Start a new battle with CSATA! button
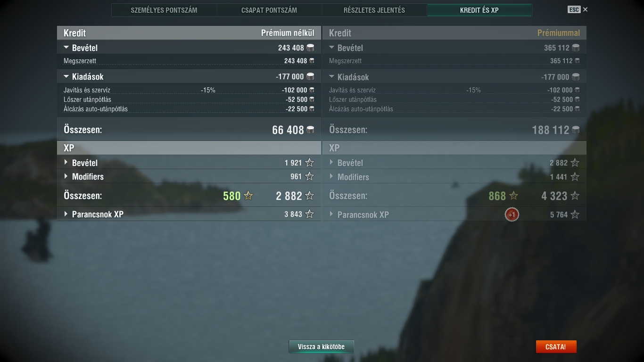 click(556, 346)
